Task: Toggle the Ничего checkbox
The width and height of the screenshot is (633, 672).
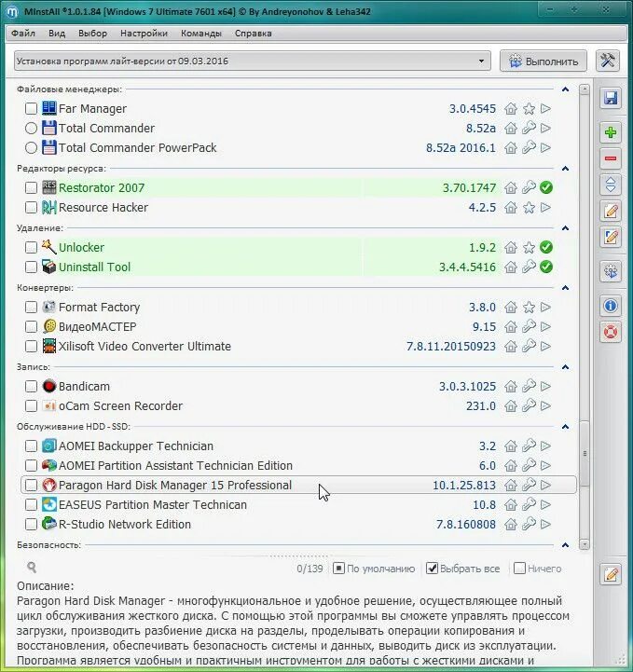Action: 519,569
